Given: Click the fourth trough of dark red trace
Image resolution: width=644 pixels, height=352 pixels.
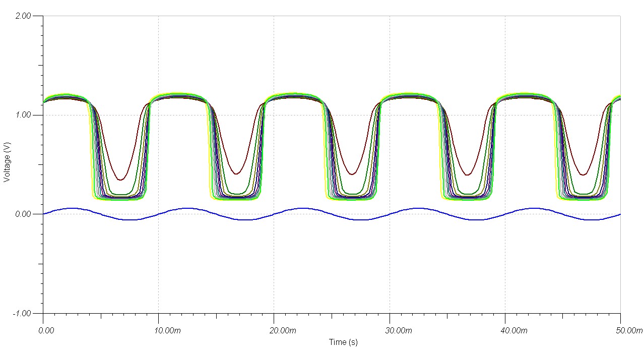Looking at the screenshot, I should coord(468,175).
